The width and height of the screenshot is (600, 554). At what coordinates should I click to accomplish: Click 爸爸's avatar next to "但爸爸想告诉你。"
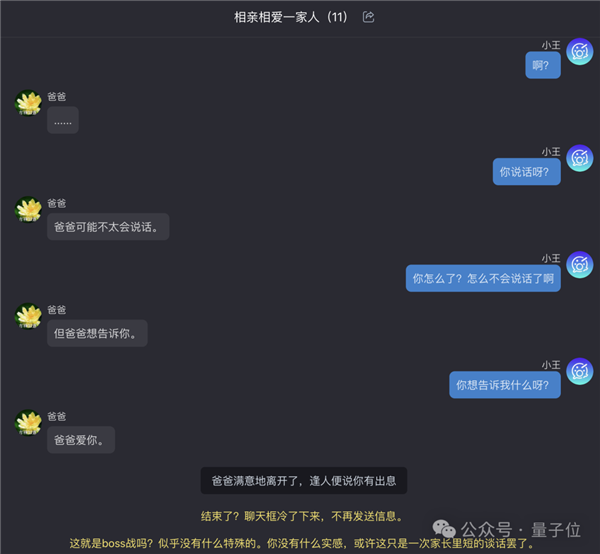click(28, 316)
